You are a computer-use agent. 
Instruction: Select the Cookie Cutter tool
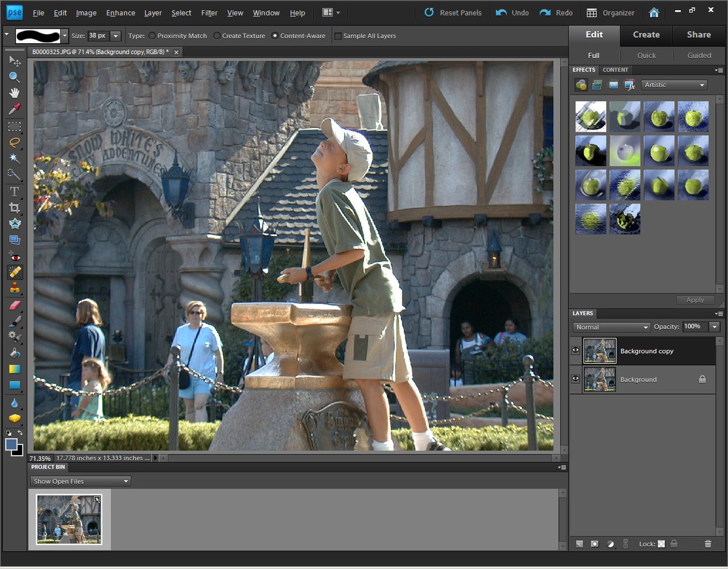click(14, 224)
